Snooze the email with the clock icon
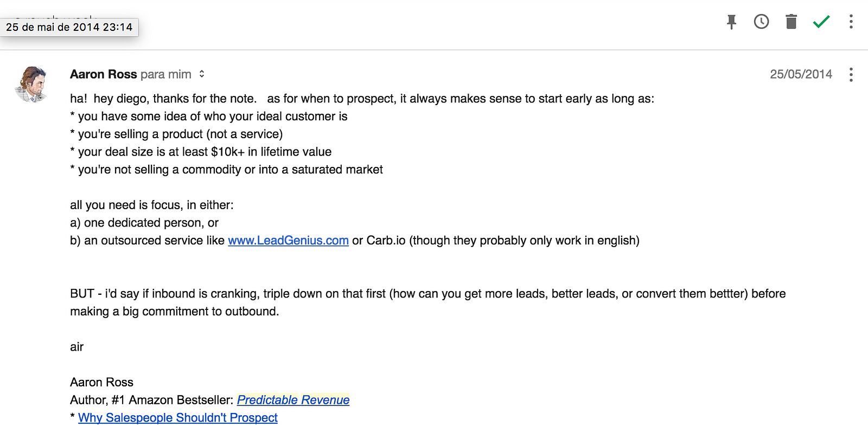 click(761, 22)
